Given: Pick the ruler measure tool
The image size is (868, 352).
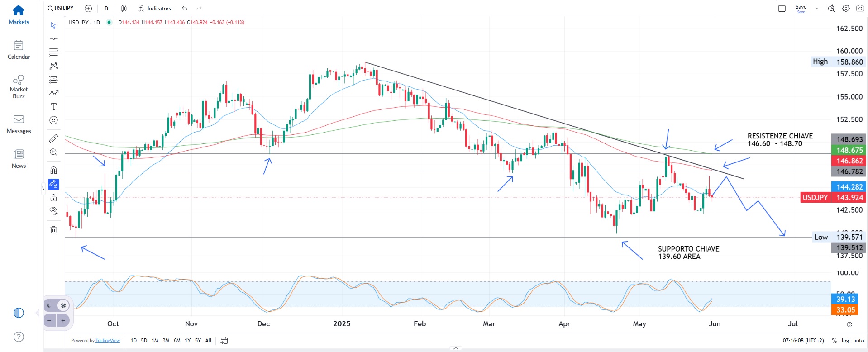Looking at the screenshot, I should coord(53,138).
